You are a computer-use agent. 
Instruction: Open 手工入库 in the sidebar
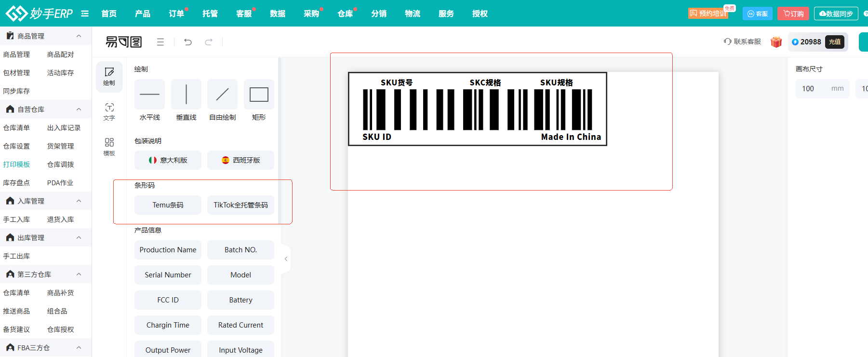pyautogui.click(x=16, y=220)
